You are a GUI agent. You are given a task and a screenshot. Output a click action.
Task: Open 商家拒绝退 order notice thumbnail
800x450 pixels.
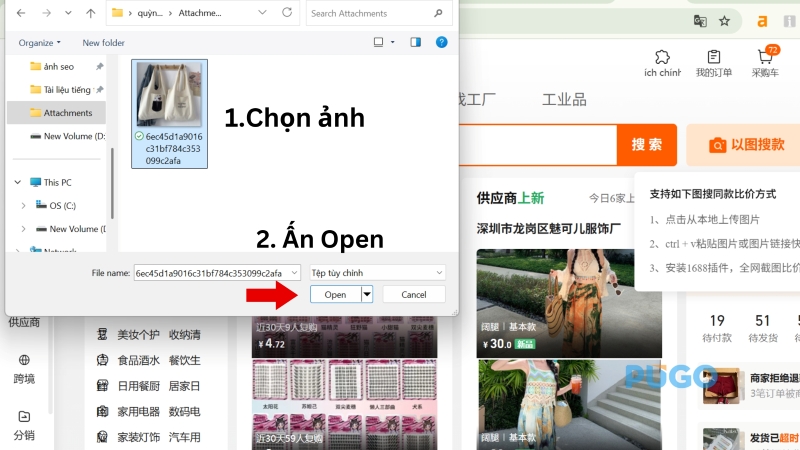click(x=721, y=386)
